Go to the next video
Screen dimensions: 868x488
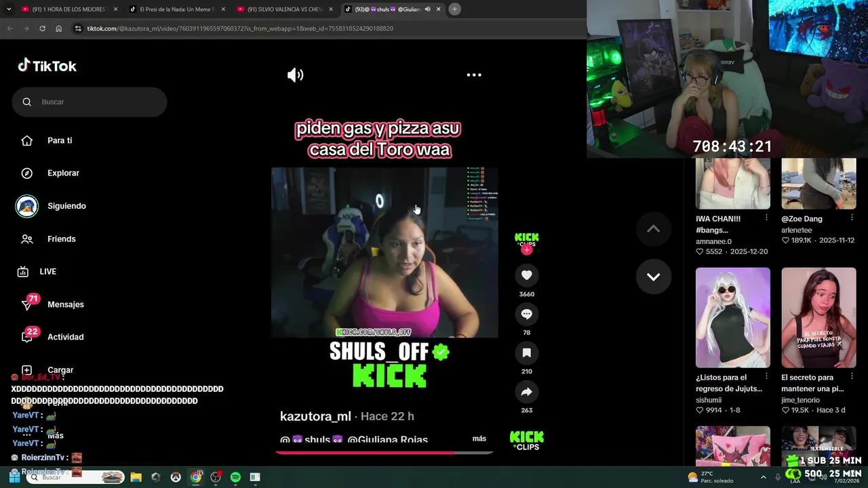(653, 277)
